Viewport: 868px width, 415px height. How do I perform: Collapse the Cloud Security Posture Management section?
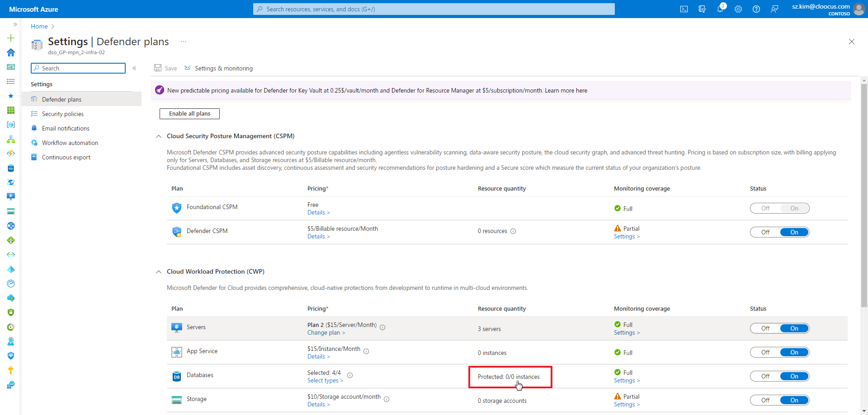pos(159,136)
